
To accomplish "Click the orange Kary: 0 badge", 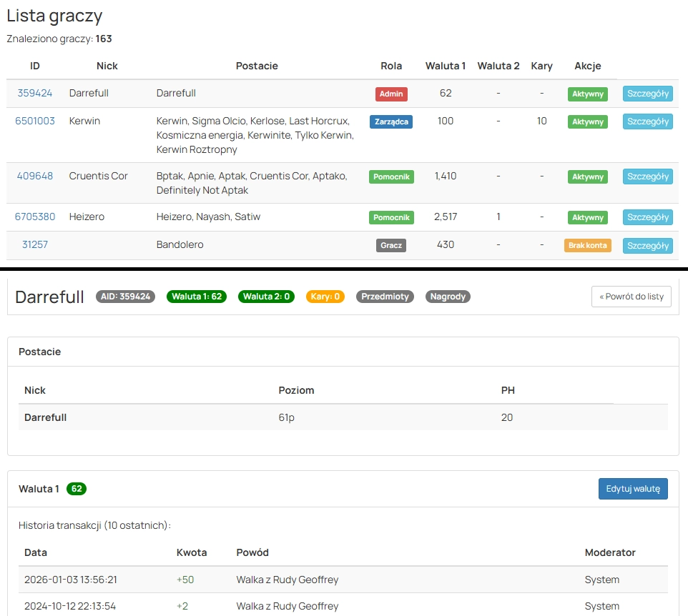I will (325, 297).
